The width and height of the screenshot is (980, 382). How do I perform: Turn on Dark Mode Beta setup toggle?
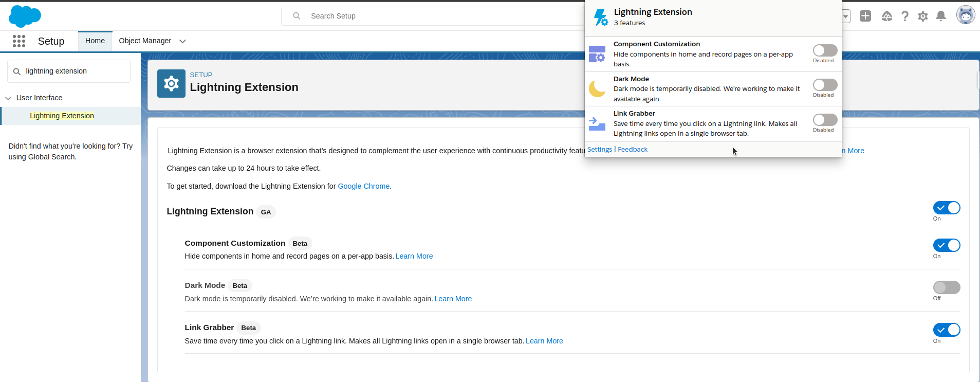tap(947, 287)
